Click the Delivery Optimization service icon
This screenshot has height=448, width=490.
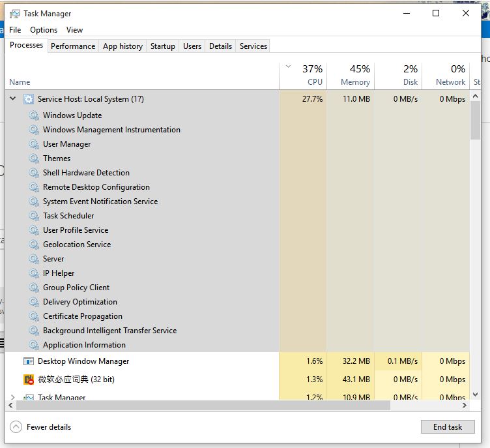click(34, 303)
